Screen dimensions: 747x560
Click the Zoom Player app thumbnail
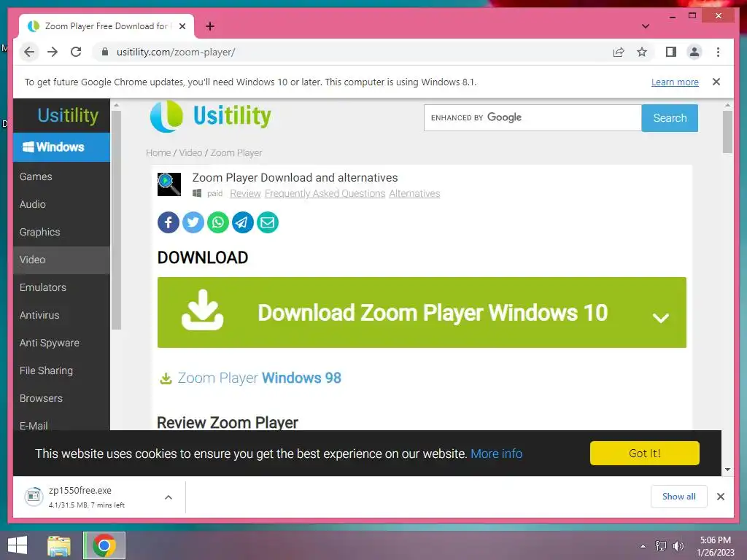169,184
